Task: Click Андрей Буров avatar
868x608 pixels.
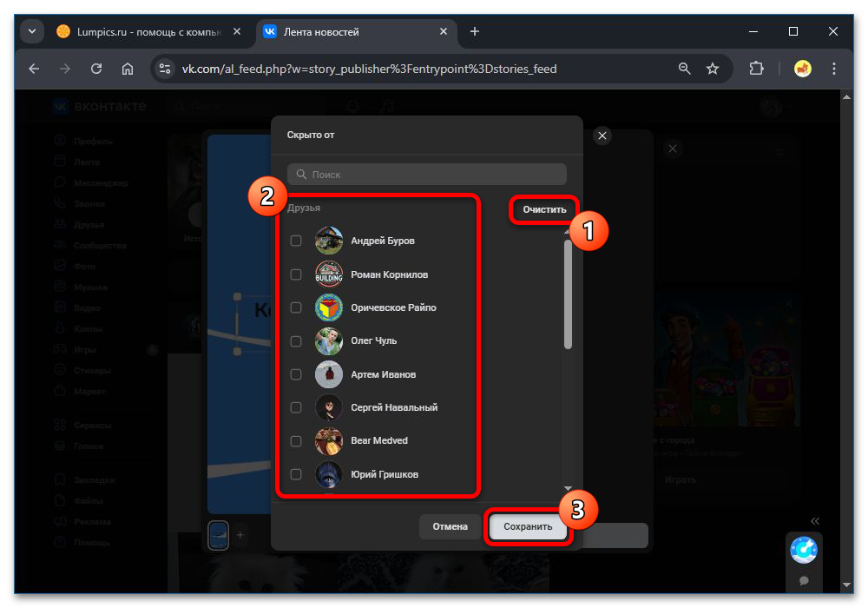Action: coord(329,241)
